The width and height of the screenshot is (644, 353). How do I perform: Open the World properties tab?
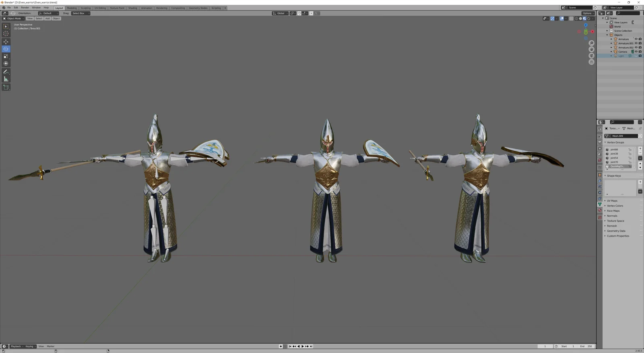(x=600, y=160)
